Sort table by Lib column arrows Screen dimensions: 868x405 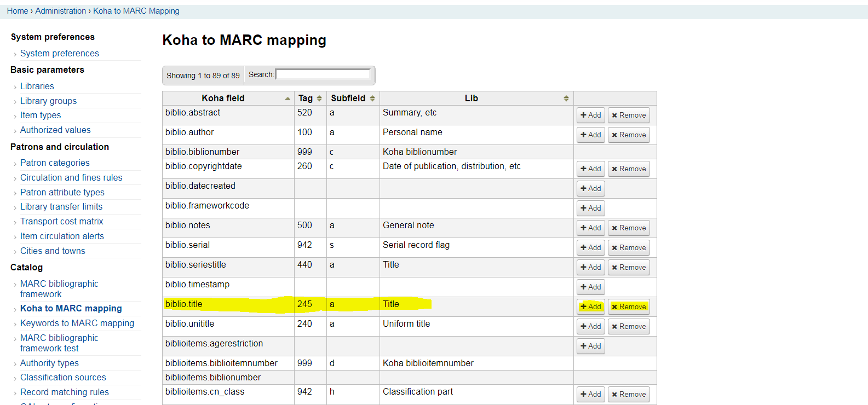566,99
